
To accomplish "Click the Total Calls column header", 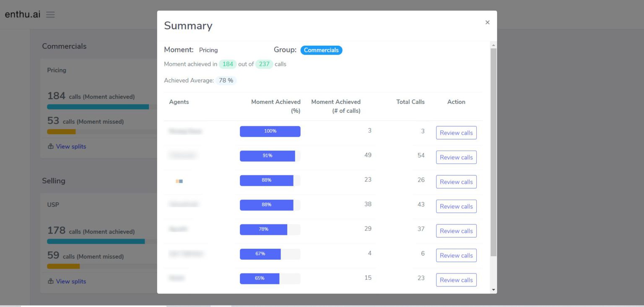I will pos(410,101).
